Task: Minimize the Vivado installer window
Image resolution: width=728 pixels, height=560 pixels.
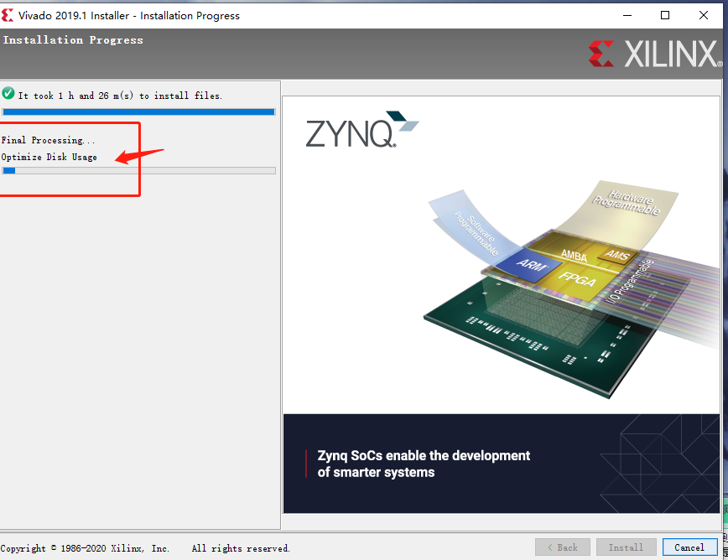Action: 627,15
